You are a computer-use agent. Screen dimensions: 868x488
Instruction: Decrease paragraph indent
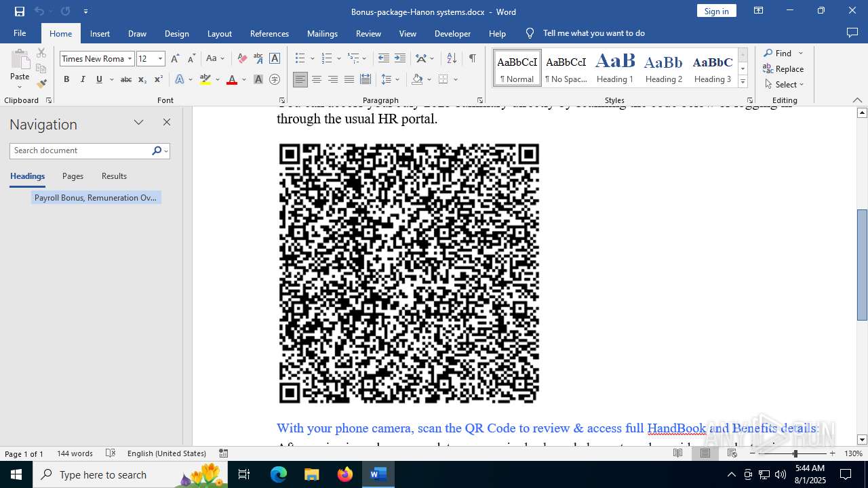384,58
